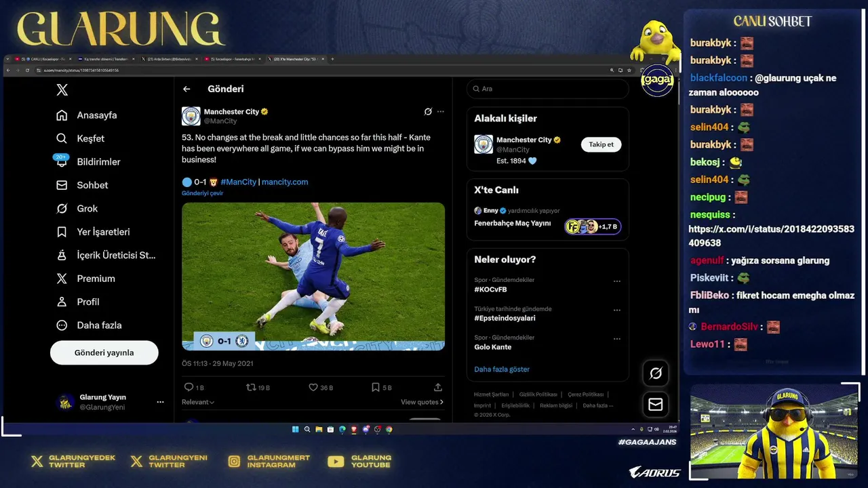Viewport: 868px width, 488px height.
Task: Open trending Golo Kante
Action: [x=492, y=347]
